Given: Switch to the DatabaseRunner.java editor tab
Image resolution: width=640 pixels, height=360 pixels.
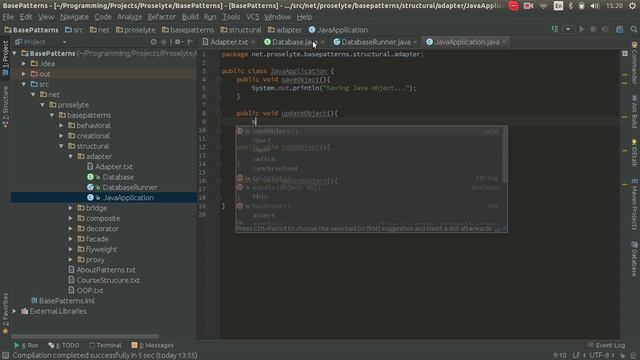Looking at the screenshot, I should 376,42.
